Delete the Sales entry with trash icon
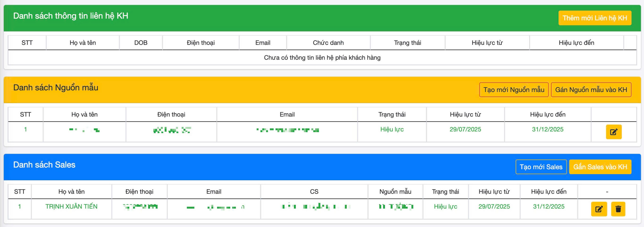This screenshot has height=227, width=644. click(x=618, y=209)
